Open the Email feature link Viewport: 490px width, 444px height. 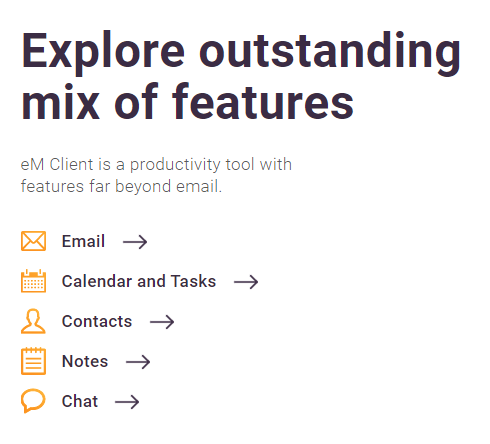[x=83, y=241]
